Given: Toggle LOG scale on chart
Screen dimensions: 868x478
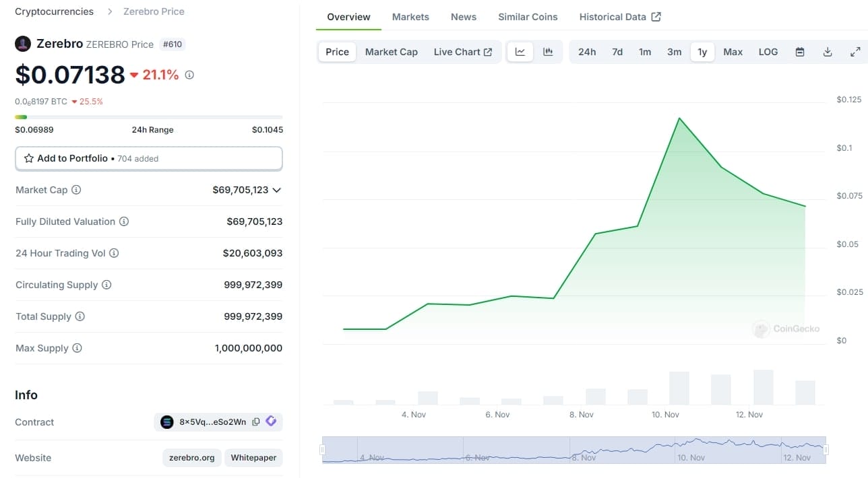Looking at the screenshot, I should pyautogui.click(x=768, y=52).
